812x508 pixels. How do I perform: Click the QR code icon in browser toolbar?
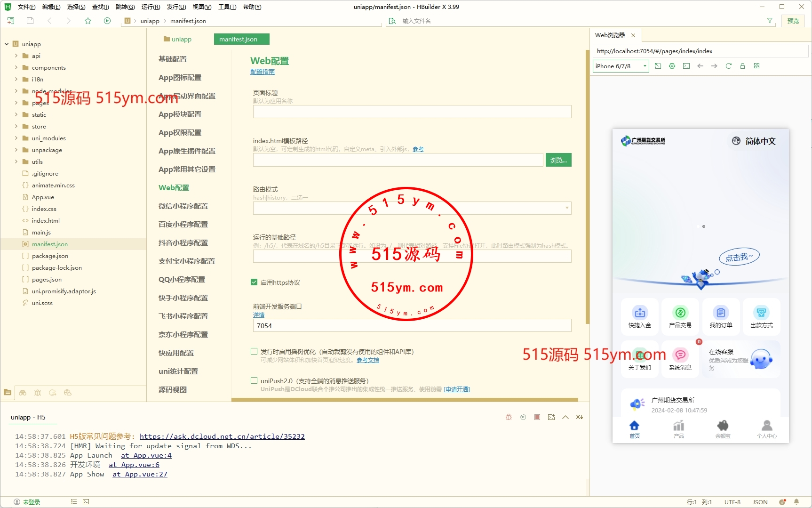tap(756, 66)
